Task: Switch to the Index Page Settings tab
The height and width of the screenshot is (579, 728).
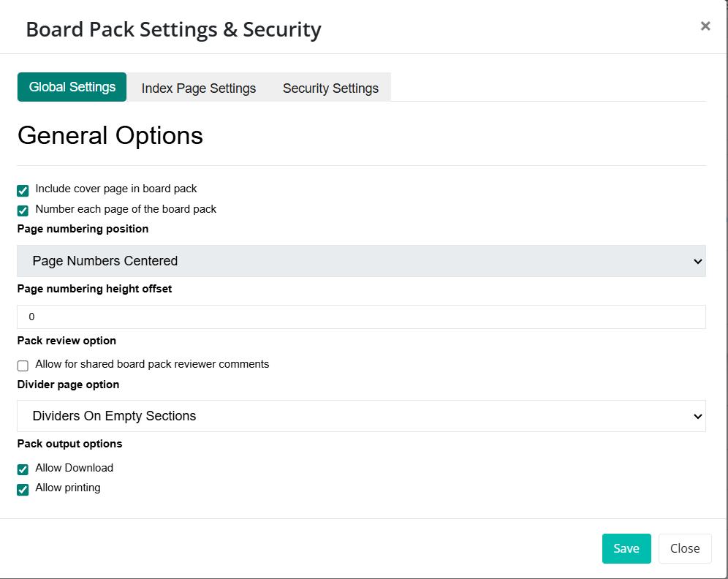Action: coord(198,88)
